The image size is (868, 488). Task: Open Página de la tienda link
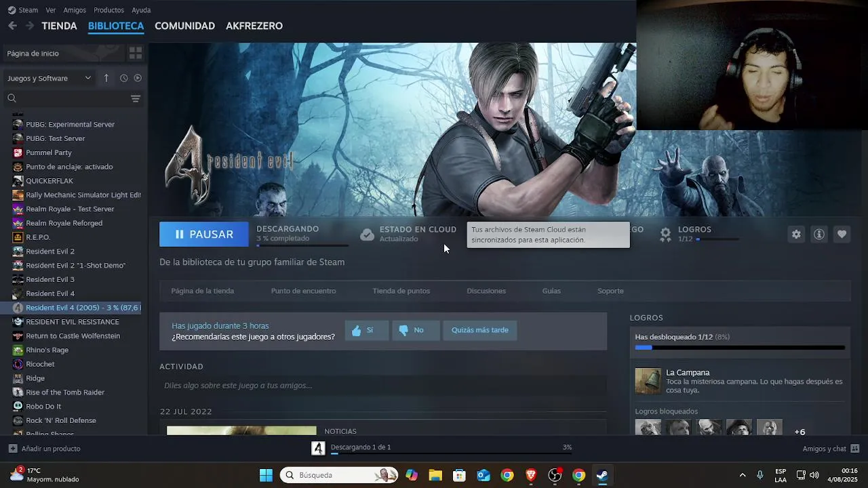pos(203,291)
